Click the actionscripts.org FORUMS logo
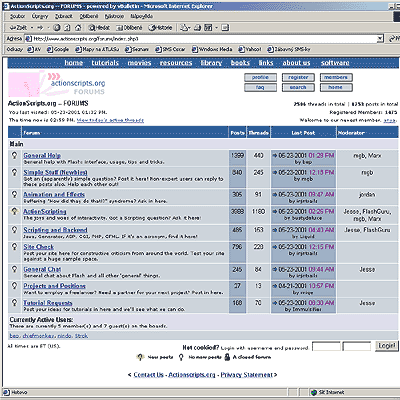The image size is (400, 400). (x=57, y=84)
